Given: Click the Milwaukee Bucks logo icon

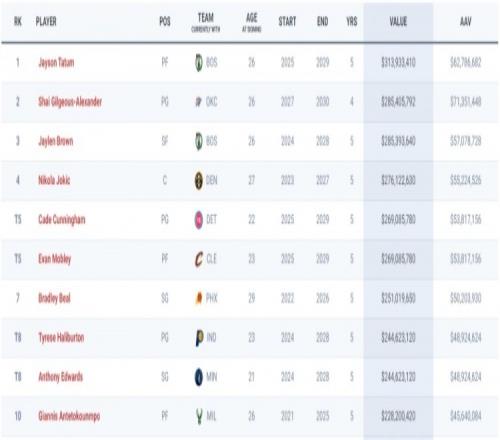Looking at the screenshot, I should point(199,416).
